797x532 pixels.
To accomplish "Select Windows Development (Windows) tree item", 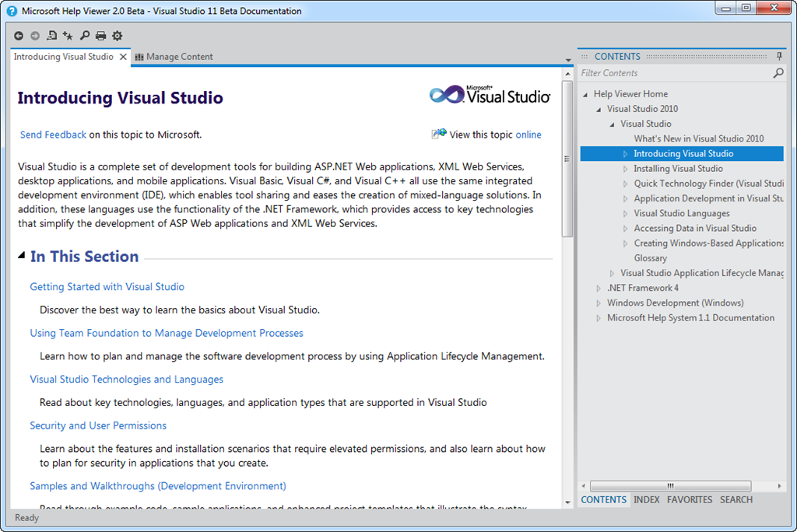I will 675,303.
